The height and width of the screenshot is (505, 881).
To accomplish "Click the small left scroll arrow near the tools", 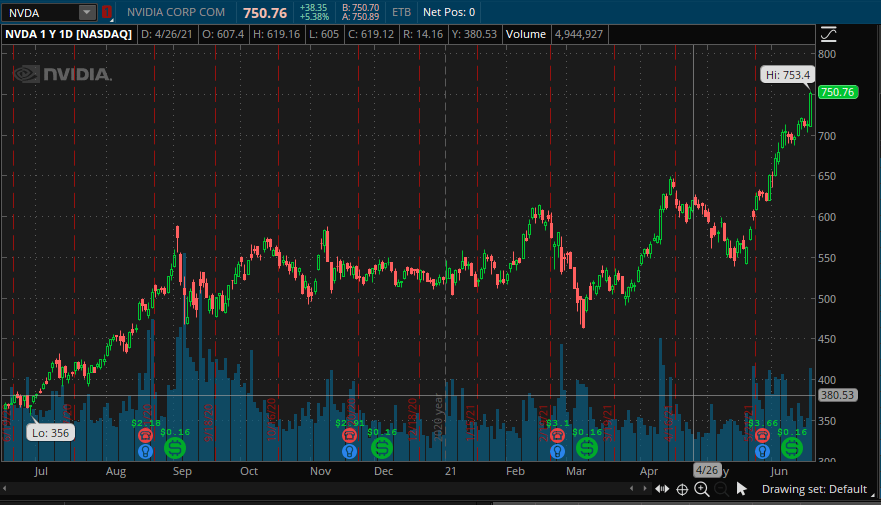I will click(x=632, y=489).
